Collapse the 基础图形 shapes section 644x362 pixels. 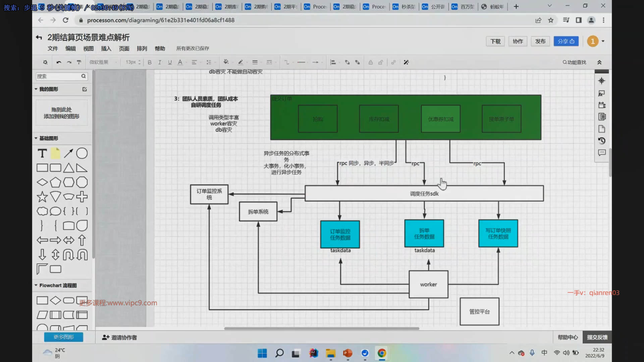[36, 138]
